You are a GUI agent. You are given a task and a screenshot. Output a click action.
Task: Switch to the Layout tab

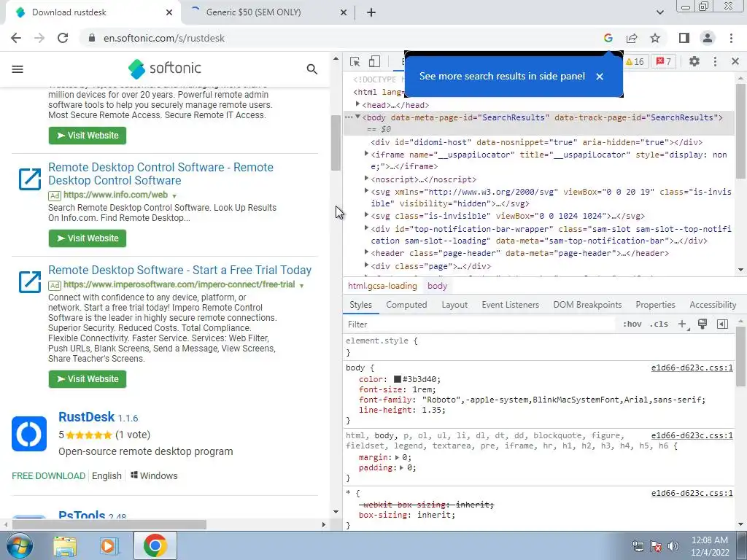pos(454,305)
